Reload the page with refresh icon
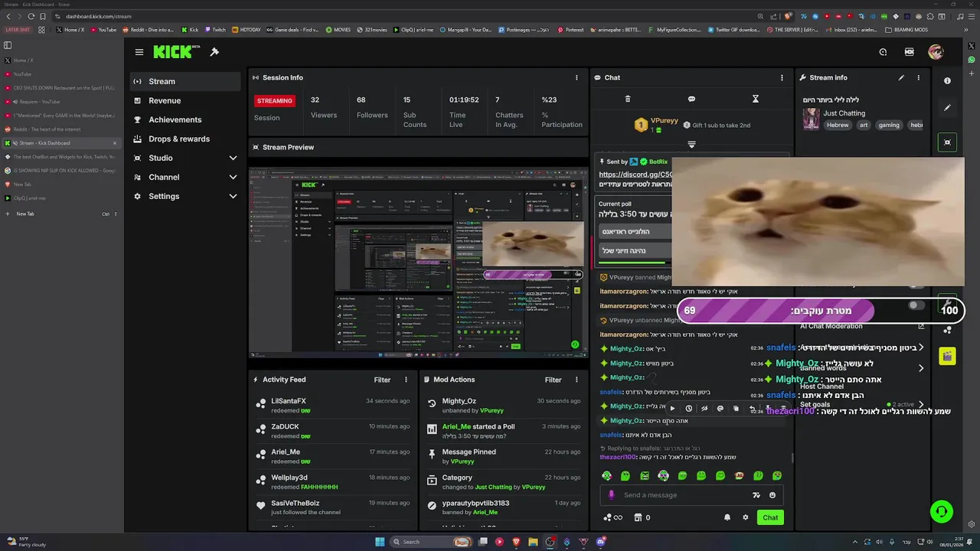Screen dimensions: 980x551 pyautogui.click(x=31, y=16)
